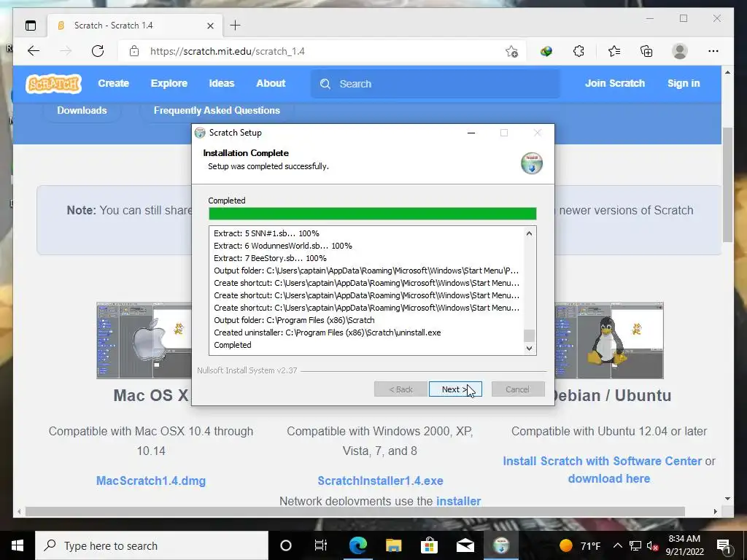Click the greyed Cancel button in Scratch Setup
747x560 pixels.
point(518,389)
